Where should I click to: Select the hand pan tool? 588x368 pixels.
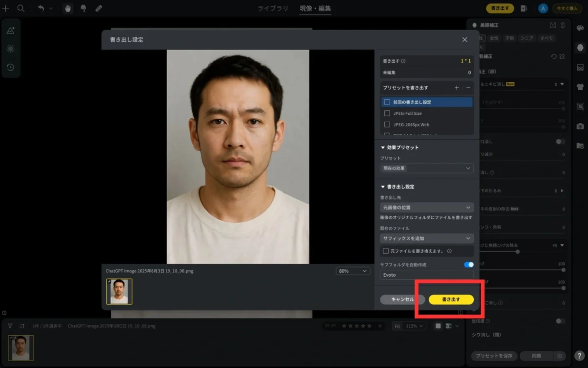point(68,8)
